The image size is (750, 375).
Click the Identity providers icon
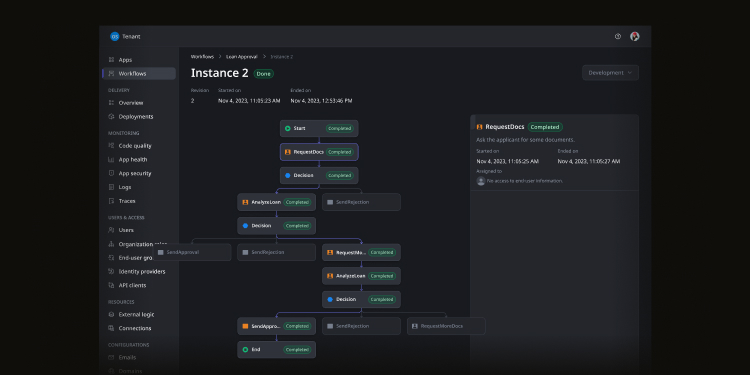coord(111,272)
